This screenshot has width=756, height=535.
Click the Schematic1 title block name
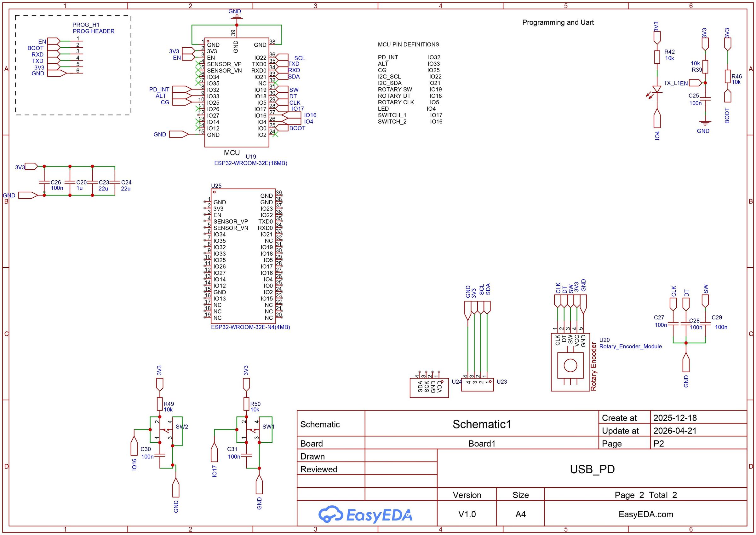[482, 424]
